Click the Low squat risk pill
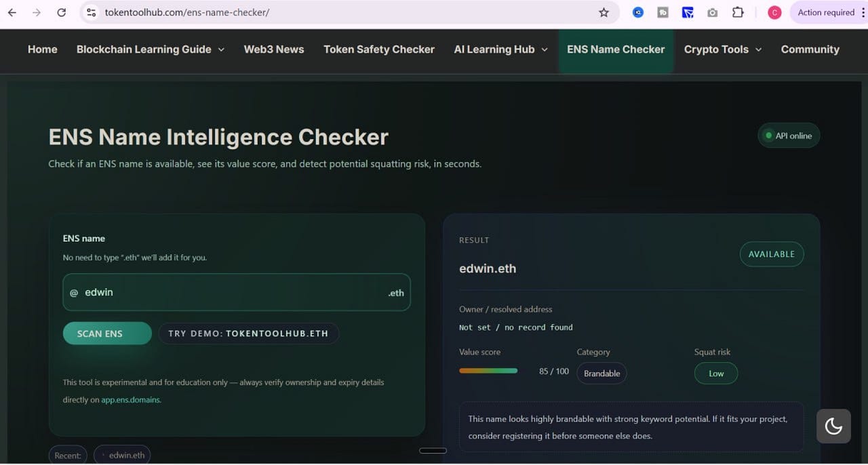The height and width of the screenshot is (465, 868). (x=716, y=373)
